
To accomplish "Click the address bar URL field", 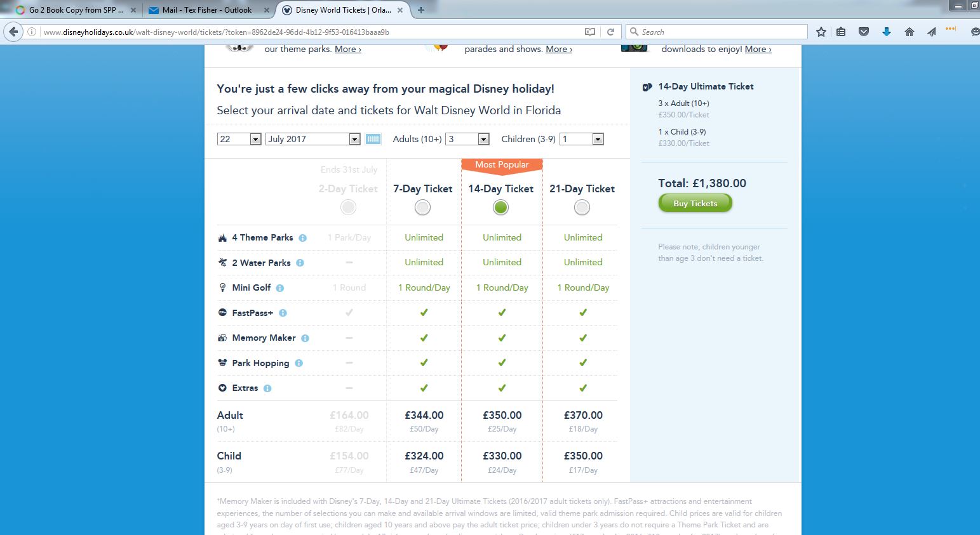I will pyautogui.click(x=311, y=32).
